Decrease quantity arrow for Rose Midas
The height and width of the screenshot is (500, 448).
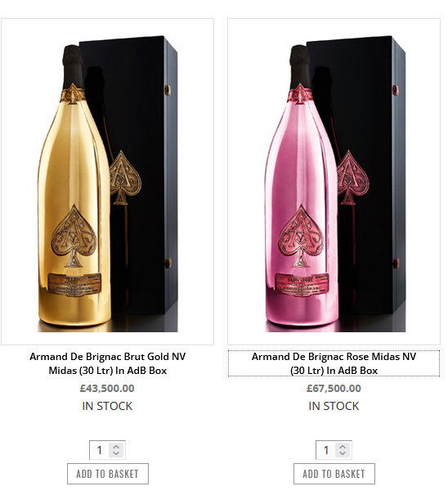(343, 453)
